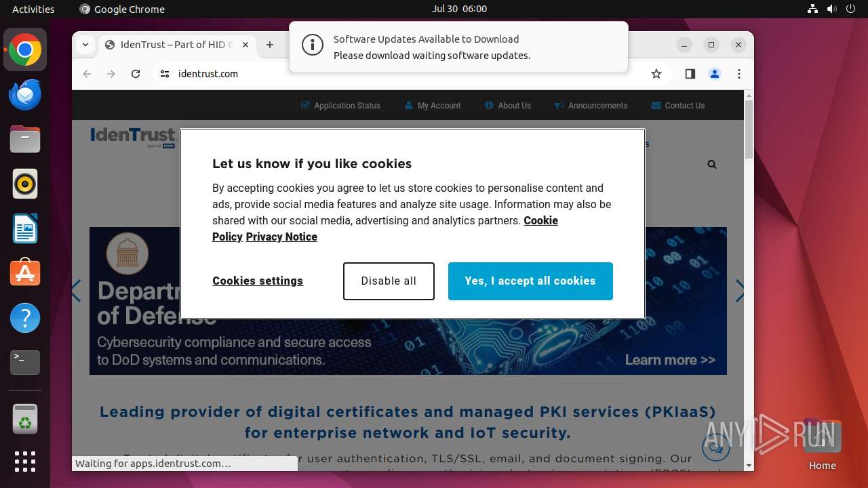Launch Terminal from the dock
The image size is (868, 488).
pos(25,363)
